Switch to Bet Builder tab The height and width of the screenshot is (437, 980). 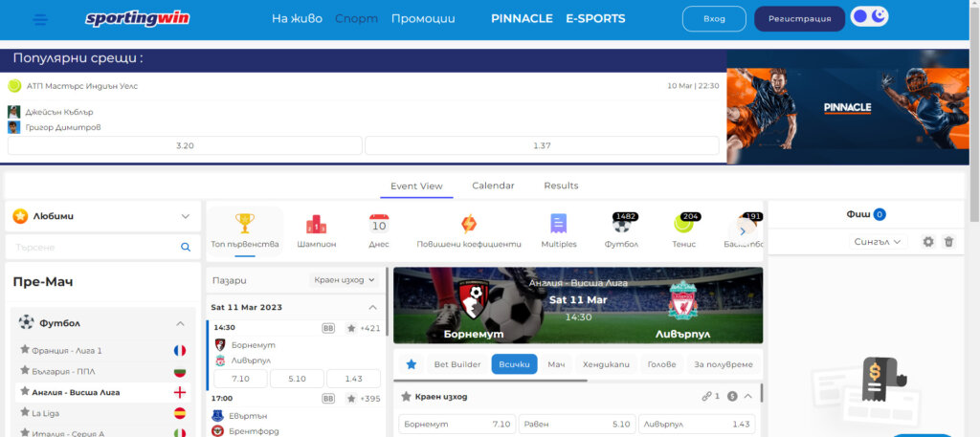coord(457,364)
